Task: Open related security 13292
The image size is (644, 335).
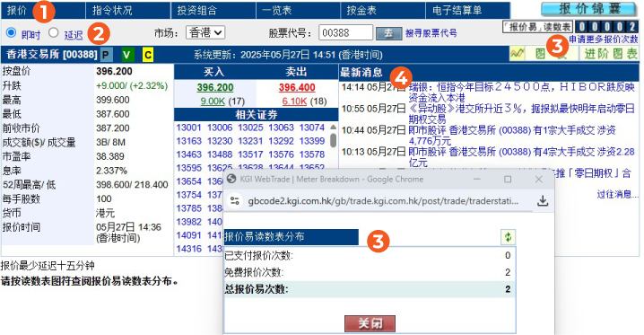Action: (281, 141)
